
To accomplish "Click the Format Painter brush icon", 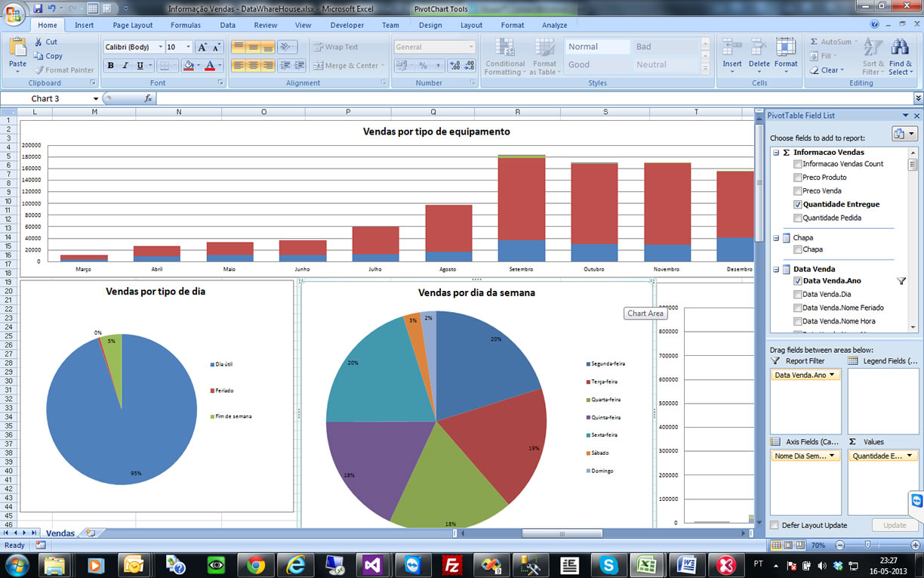I will [38, 70].
